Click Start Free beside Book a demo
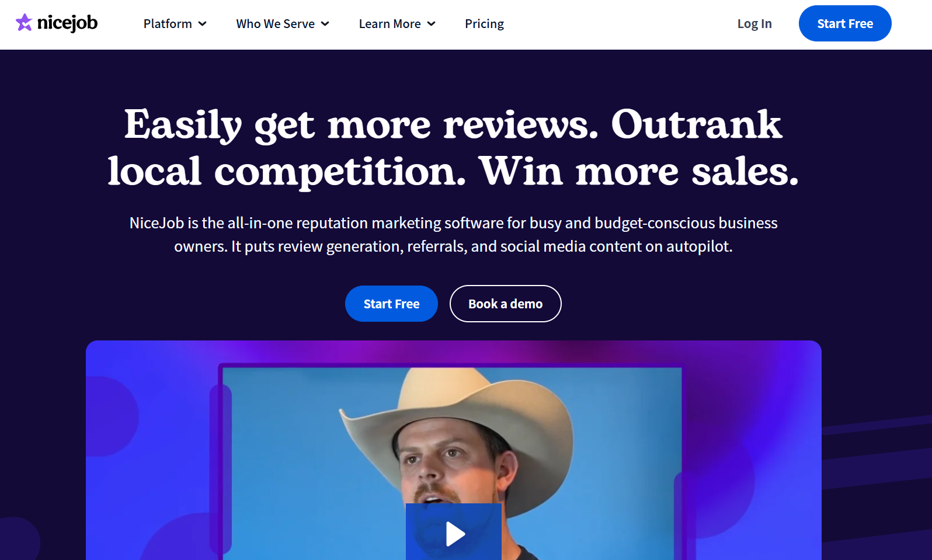The width and height of the screenshot is (932, 560). coord(391,304)
